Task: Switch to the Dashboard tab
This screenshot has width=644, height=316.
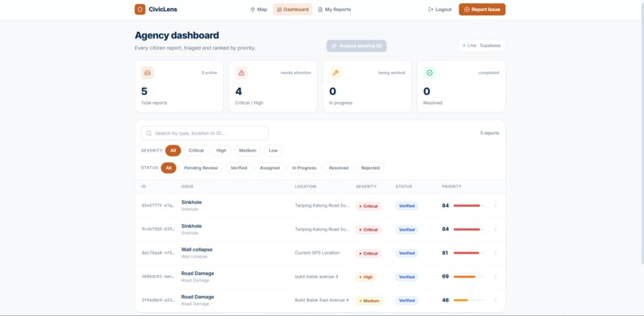Action: [292, 10]
